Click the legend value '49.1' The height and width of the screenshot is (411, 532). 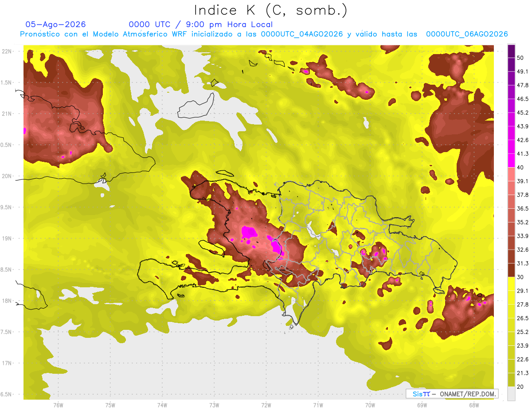[522, 71]
